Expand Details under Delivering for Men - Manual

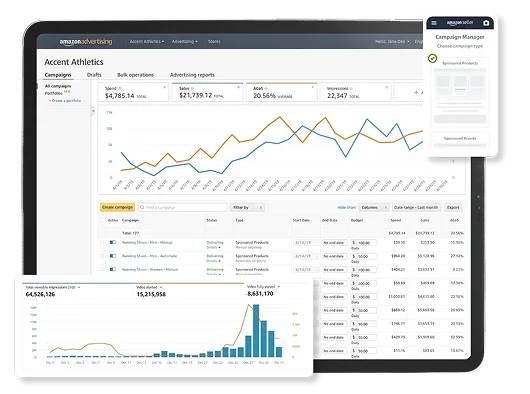(x=214, y=248)
